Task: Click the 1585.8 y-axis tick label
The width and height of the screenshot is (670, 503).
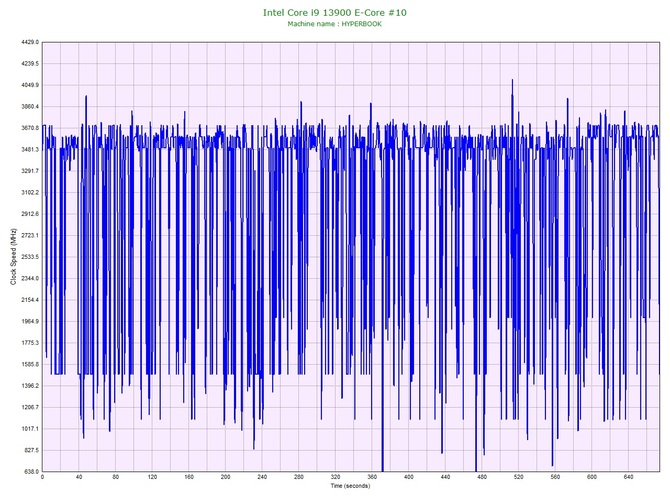Action: tap(30, 365)
